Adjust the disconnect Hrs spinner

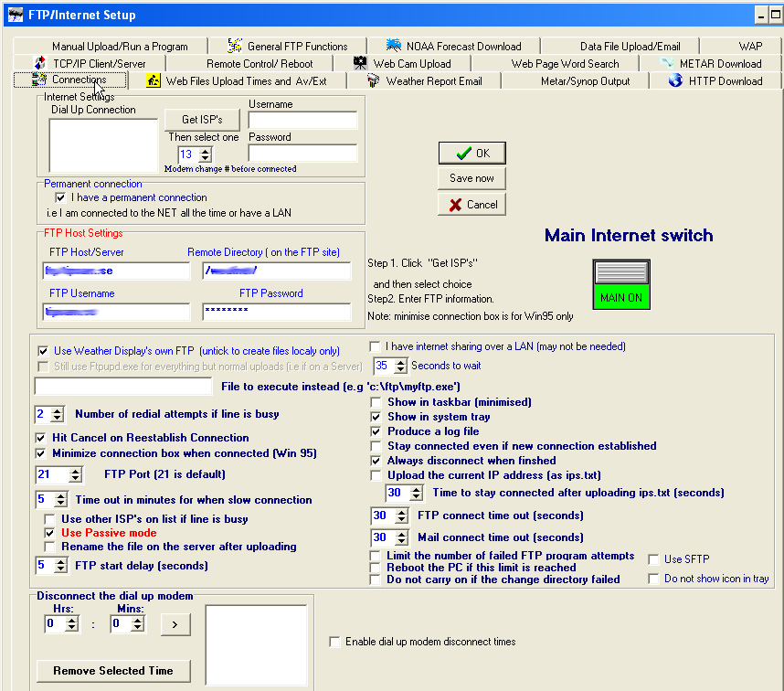pos(72,624)
